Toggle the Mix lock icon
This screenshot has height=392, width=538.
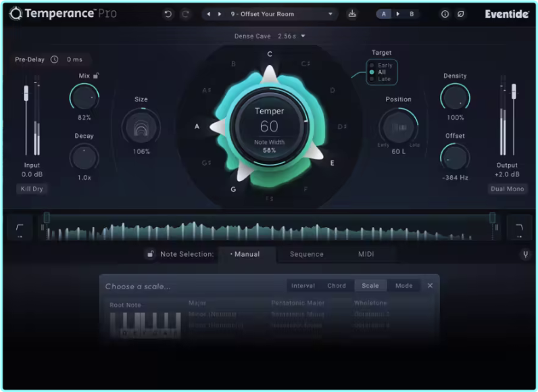(x=97, y=76)
